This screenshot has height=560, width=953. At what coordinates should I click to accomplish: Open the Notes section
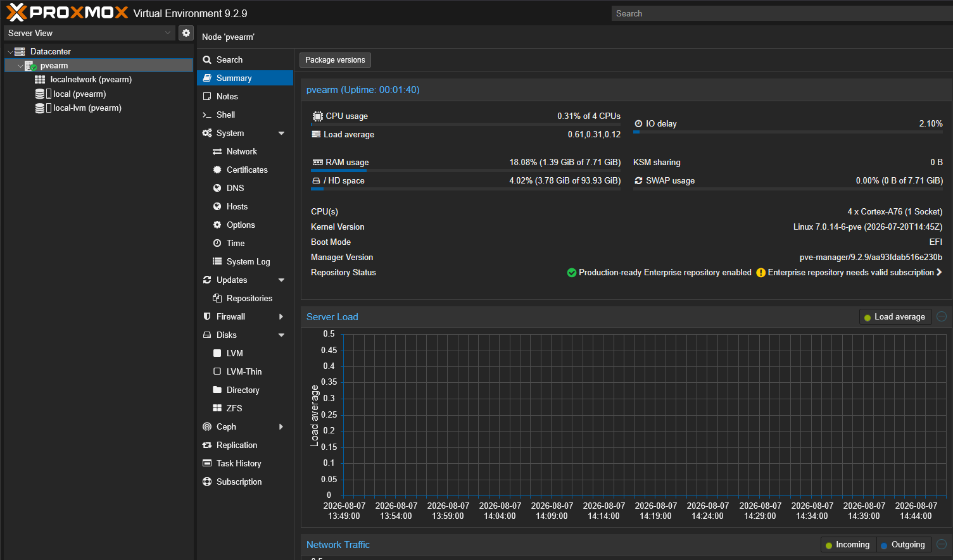point(245,96)
